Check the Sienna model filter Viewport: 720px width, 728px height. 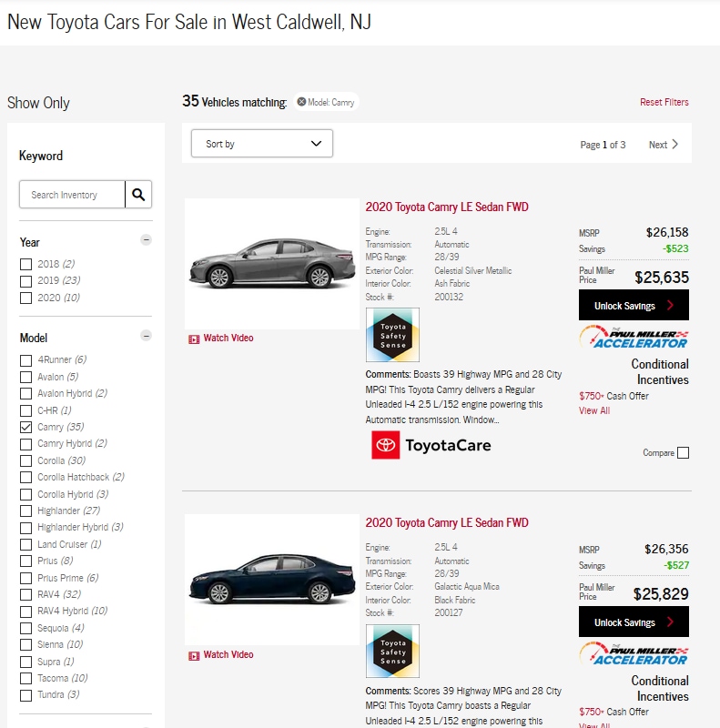coord(26,645)
